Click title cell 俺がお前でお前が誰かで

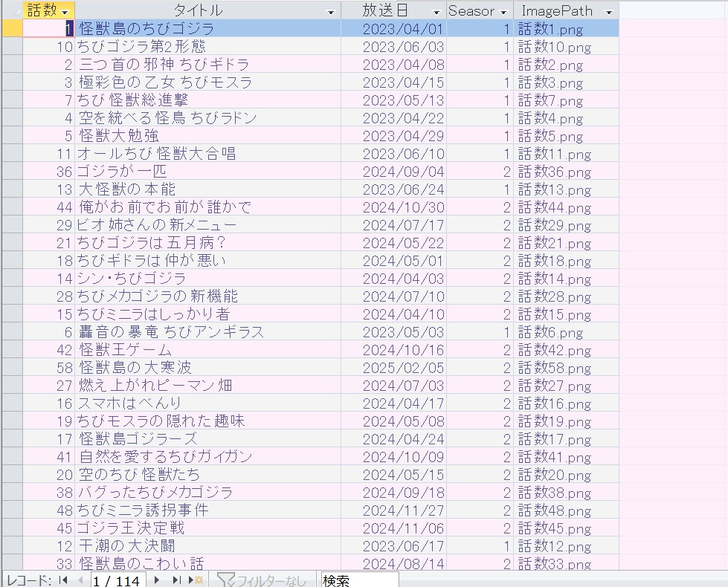[x=207, y=207]
